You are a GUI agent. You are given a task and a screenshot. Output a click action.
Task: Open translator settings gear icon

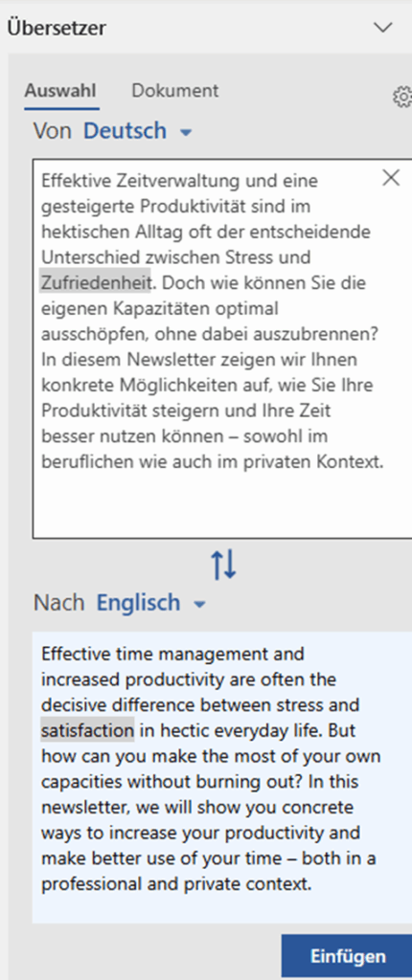[x=402, y=97]
